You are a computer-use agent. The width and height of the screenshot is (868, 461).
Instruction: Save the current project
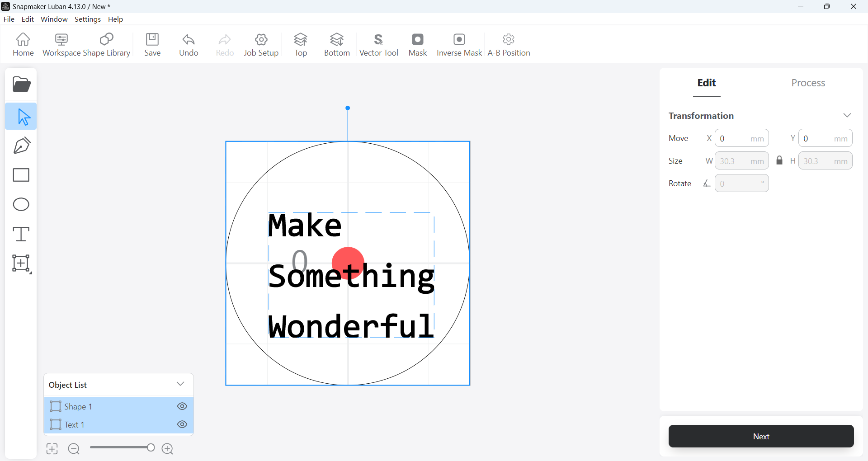[152, 45]
